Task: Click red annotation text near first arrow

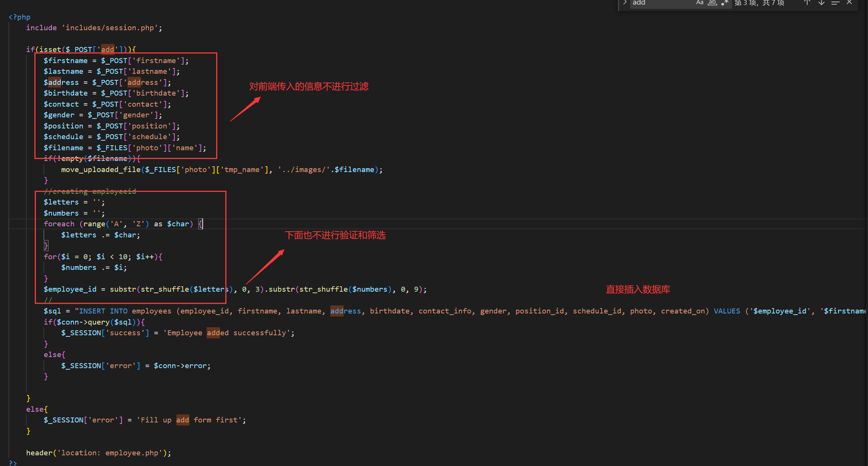Action: coord(309,87)
